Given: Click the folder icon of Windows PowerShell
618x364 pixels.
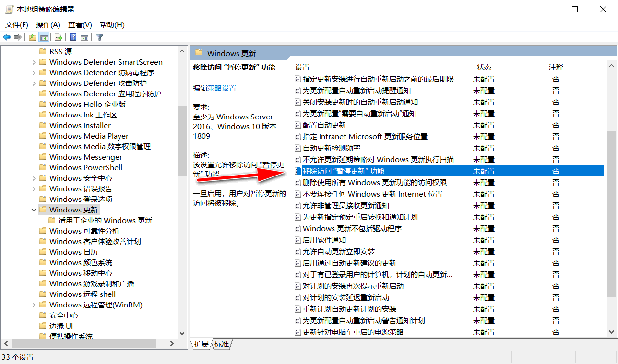Looking at the screenshot, I should (x=43, y=167).
